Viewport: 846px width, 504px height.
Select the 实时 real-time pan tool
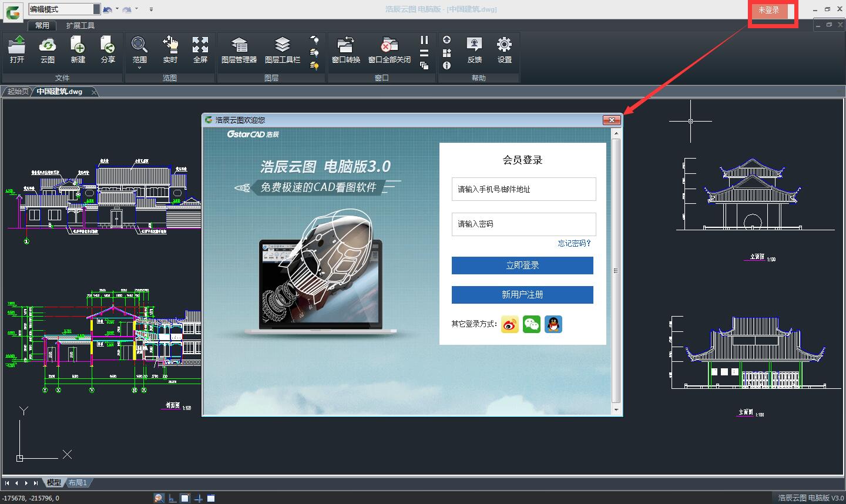(170, 52)
